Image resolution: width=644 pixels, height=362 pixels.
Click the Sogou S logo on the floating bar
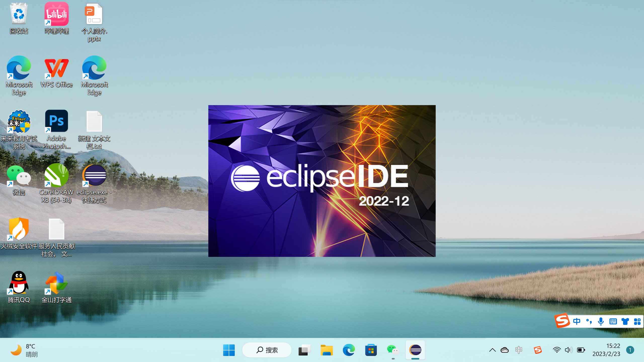[x=562, y=321]
